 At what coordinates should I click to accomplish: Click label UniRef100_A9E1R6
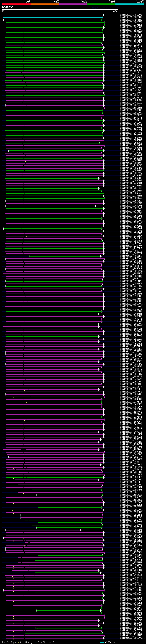pos(131,281)
